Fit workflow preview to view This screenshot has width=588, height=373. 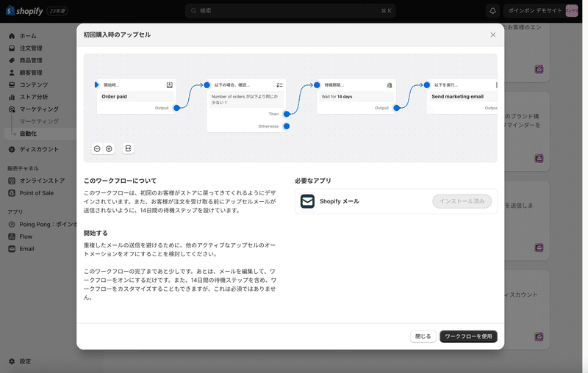pyautogui.click(x=128, y=148)
